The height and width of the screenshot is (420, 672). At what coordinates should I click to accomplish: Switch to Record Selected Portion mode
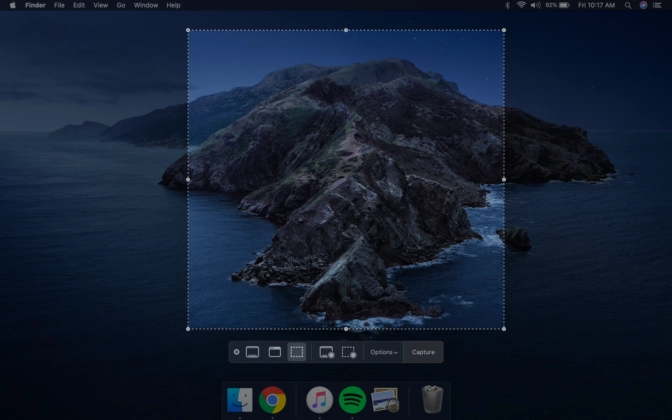click(349, 352)
